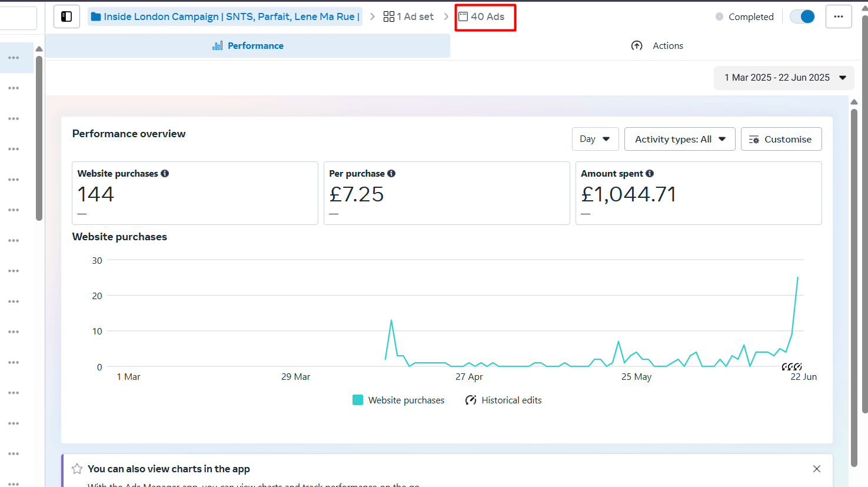Click the Customise settings sliders icon

754,140
